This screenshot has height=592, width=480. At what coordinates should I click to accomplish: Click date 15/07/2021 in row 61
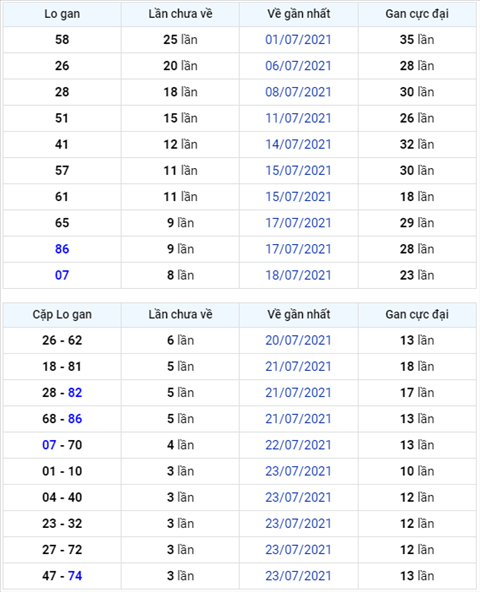pos(298,197)
